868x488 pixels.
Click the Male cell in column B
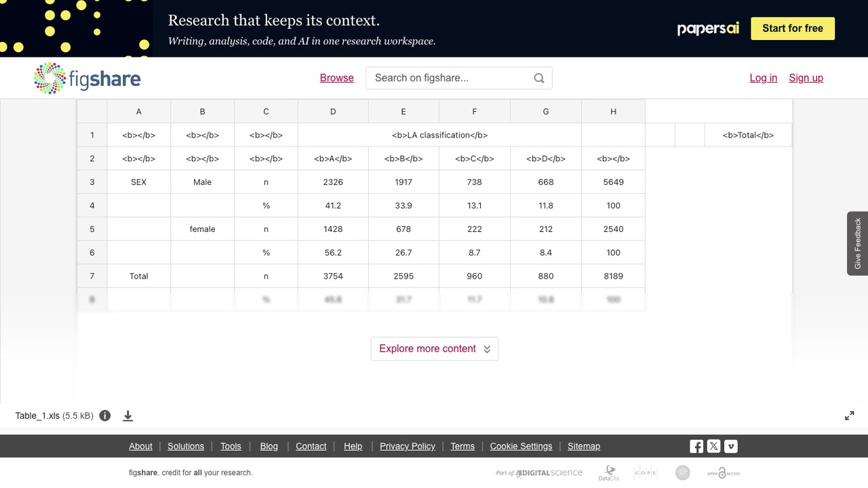click(x=202, y=182)
